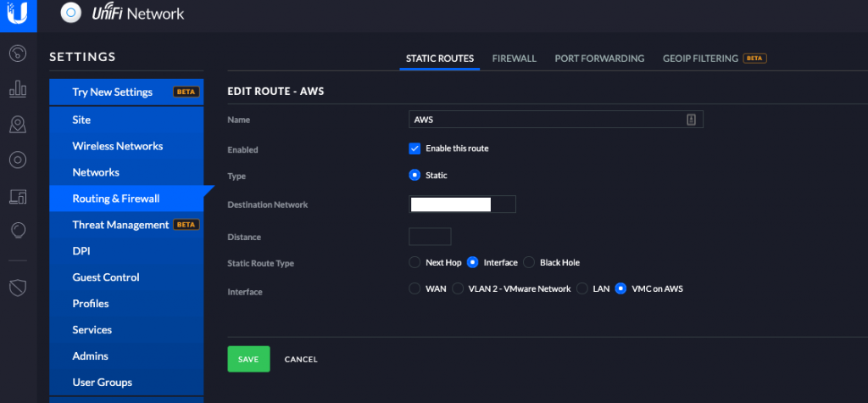The height and width of the screenshot is (403, 868).
Task: Choose VLAN 2 - VMware Network interface
Action: tap(457, 288)
